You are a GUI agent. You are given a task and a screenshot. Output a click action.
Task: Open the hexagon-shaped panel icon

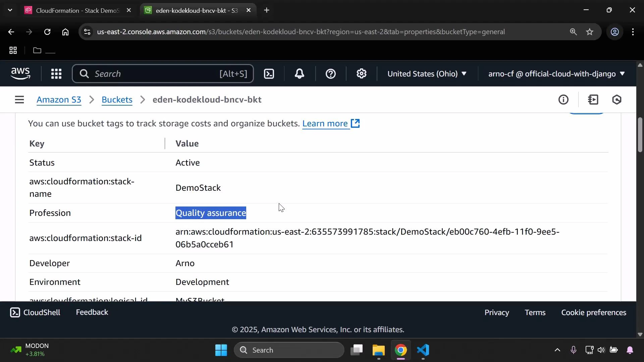617,100
